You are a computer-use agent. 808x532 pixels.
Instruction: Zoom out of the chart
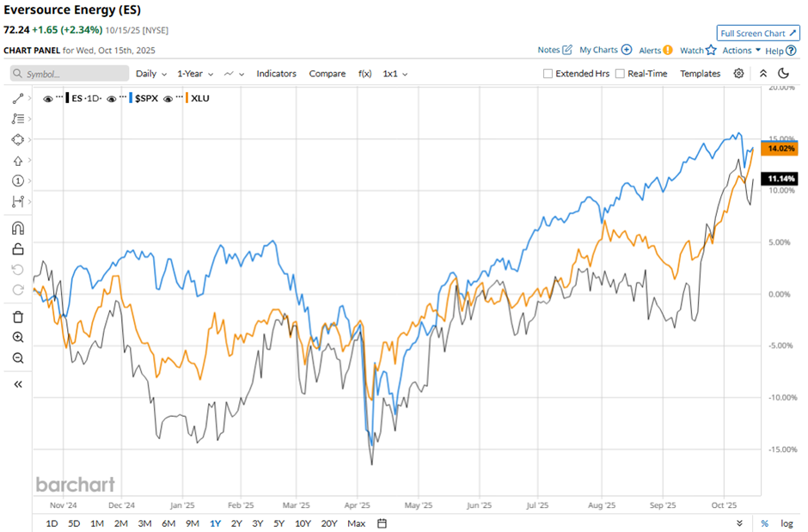pos(17,358)
